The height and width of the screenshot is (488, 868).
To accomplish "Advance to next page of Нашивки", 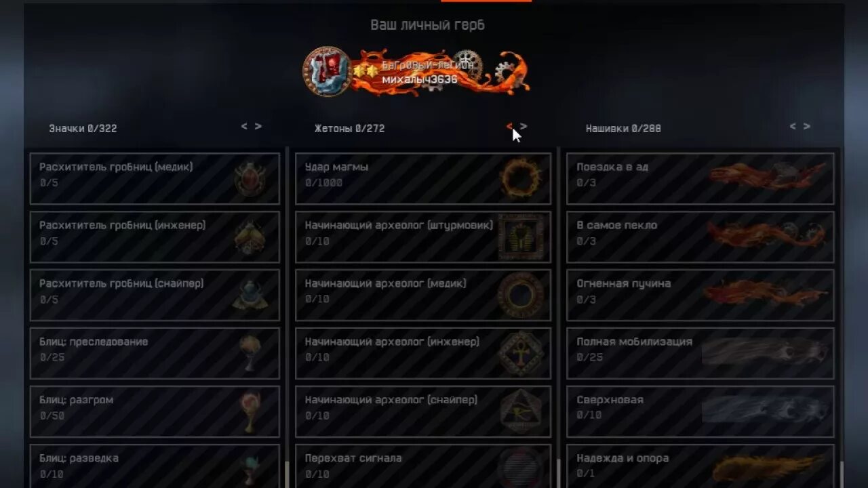I will point(806,126).
